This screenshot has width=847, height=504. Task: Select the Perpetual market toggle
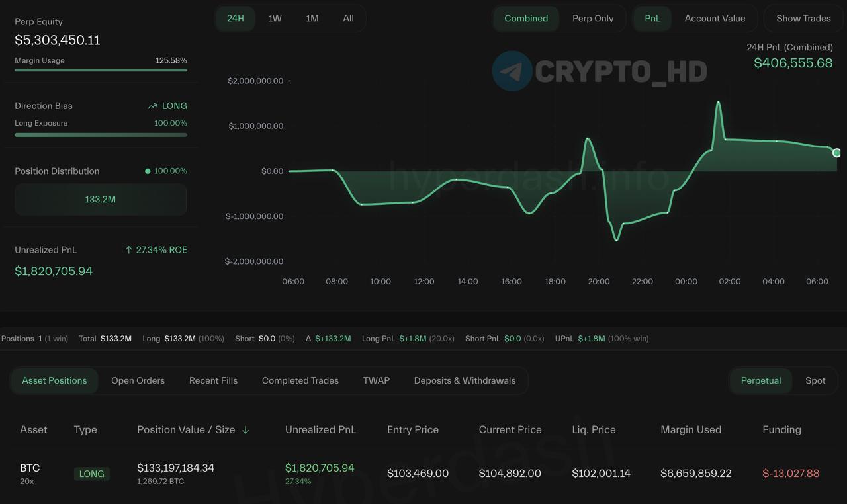761,380
